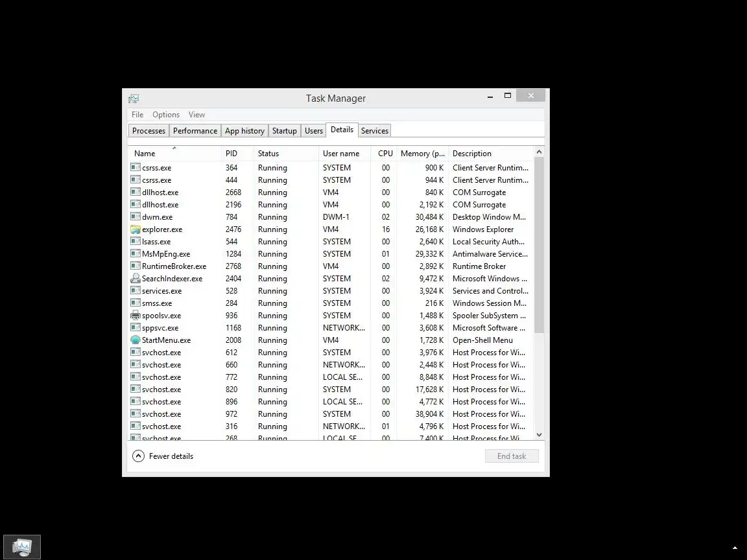The width and height of the screenshot is (747, 560).
Task: Click the icon of csrss.exe PID 364
Action: [136, 168]
